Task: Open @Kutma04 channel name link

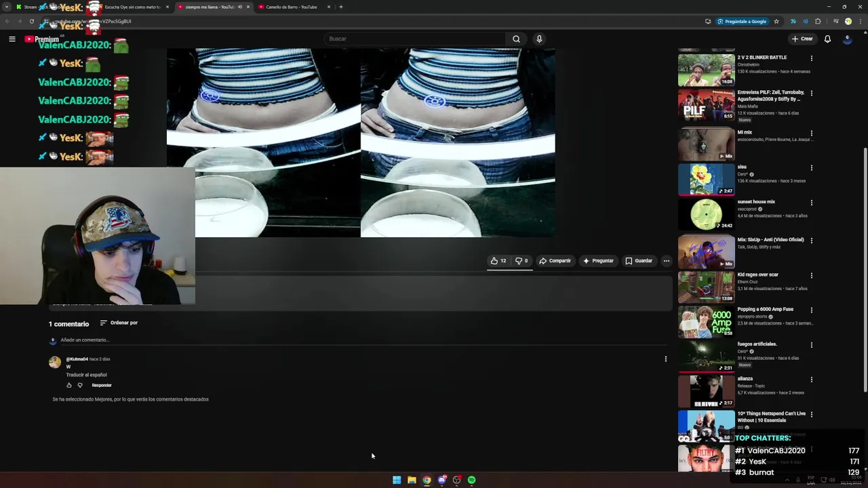Action: pyautogui.click(x=77, y=359)
